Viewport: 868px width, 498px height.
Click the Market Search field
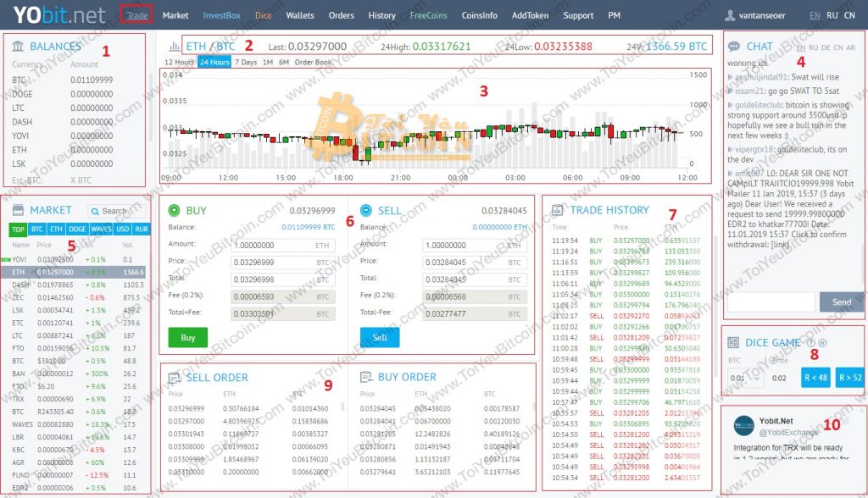coord(116,211)
